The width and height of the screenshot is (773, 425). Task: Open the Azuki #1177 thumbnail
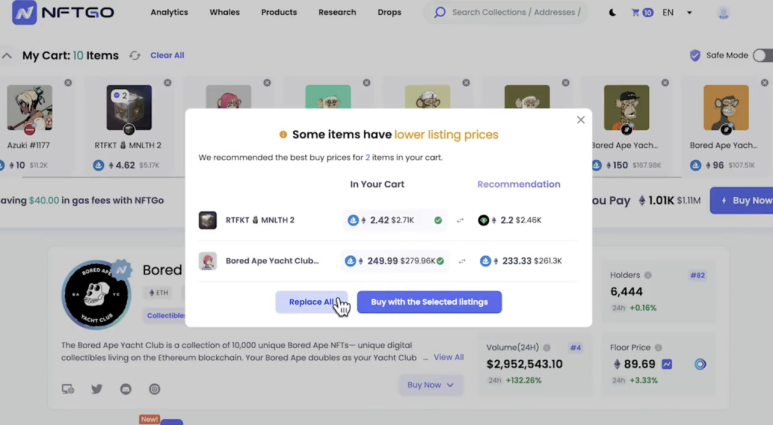click(x=30, y=107)
